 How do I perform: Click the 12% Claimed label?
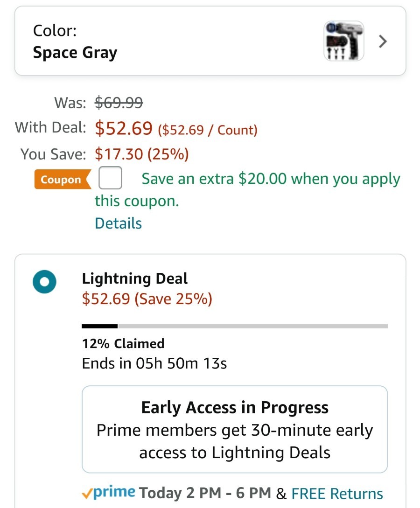pyautogui.click(x=123, y=343)
